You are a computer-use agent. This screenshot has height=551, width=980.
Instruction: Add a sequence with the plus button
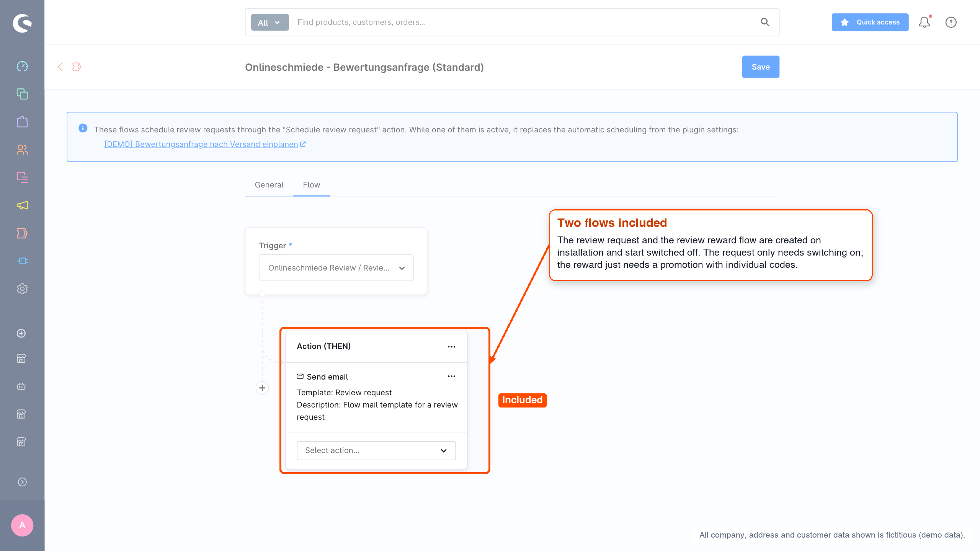pos(262,388)
